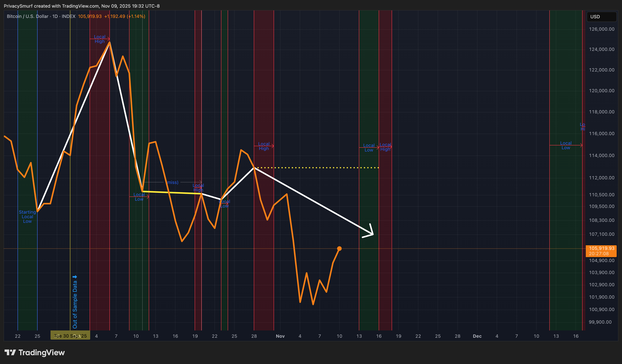
Task: Click the 126,000.00 price scale label
Action: pyautogui.click(x=602, y=29)
